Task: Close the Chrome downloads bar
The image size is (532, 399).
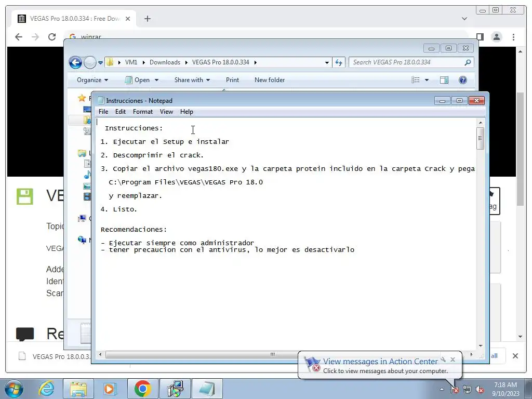Action: pos(515,356)
